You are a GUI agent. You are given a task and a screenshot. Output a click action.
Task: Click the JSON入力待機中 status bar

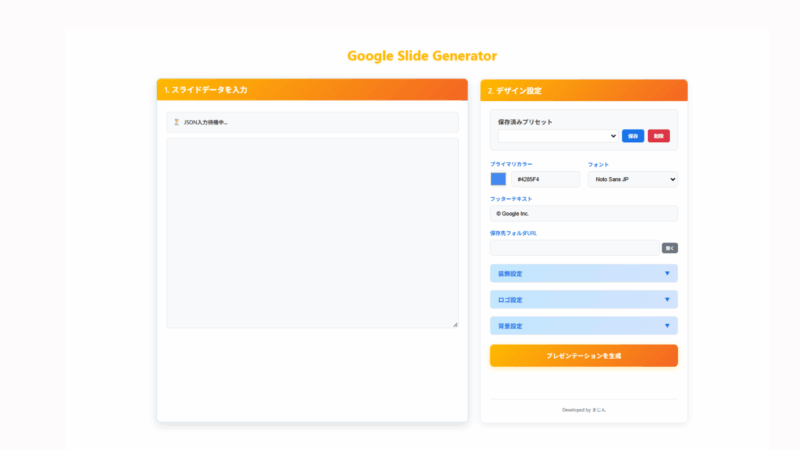click(x=312, y=122)
